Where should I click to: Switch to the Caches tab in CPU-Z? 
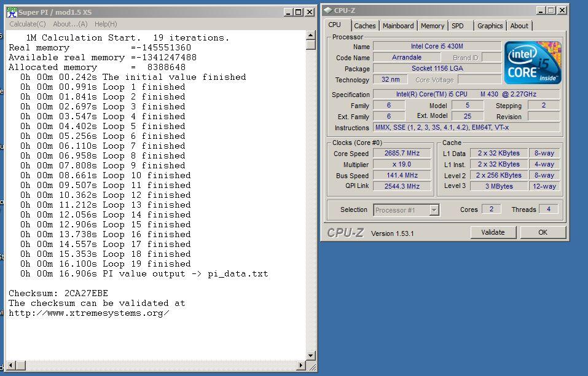click(x=364, y=26)
